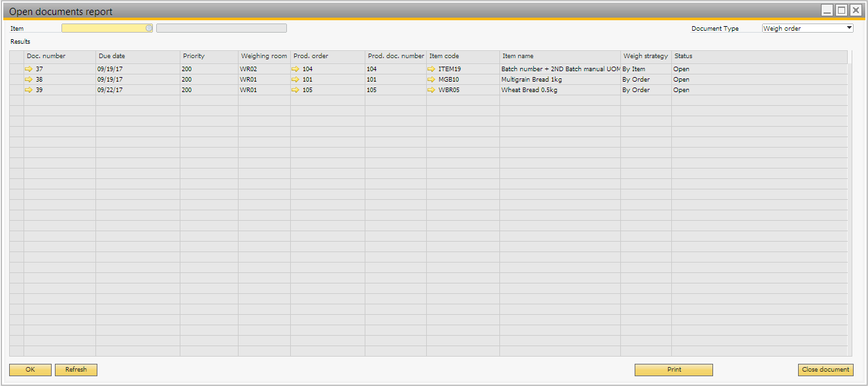This screenshot has height=386, width=868.
Task: Open production order 101 via the golden arrow
Action: point(296,79)
